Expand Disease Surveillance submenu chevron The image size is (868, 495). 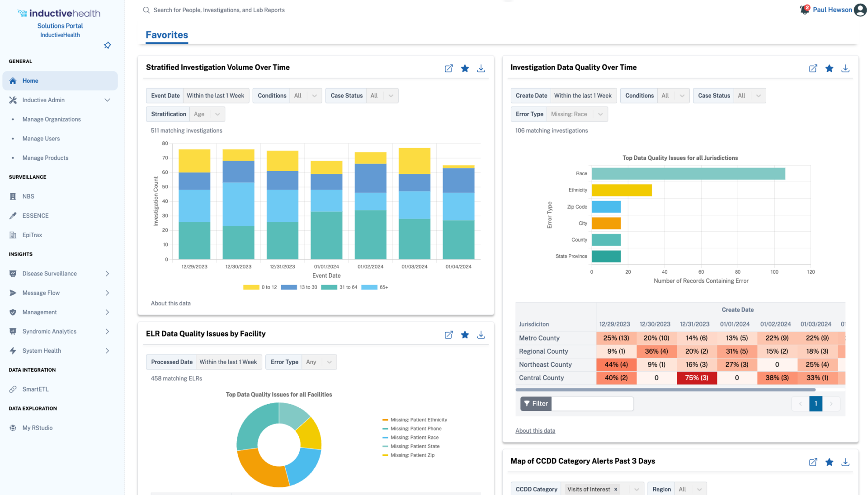(x=107, y=274)
